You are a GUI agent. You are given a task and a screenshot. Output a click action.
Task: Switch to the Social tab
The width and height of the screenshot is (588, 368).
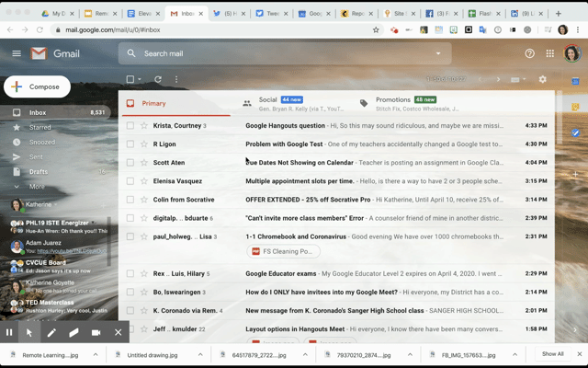293,104
